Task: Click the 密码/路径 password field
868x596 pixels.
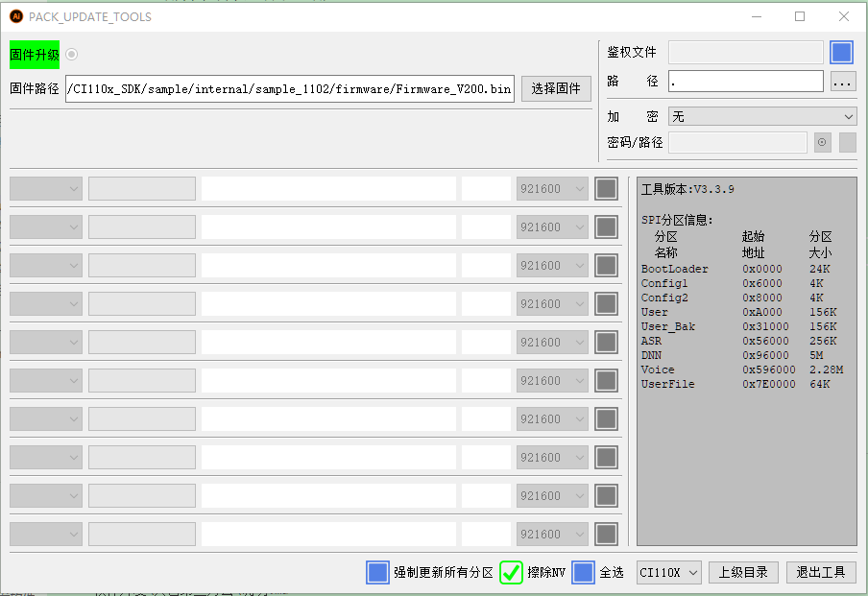Action: pos(737,142)
